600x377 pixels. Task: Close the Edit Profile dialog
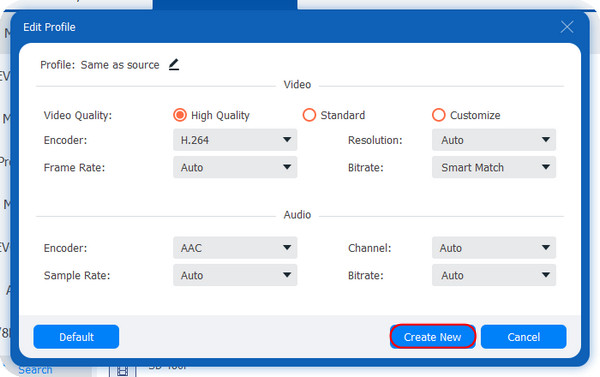(567, 27)
